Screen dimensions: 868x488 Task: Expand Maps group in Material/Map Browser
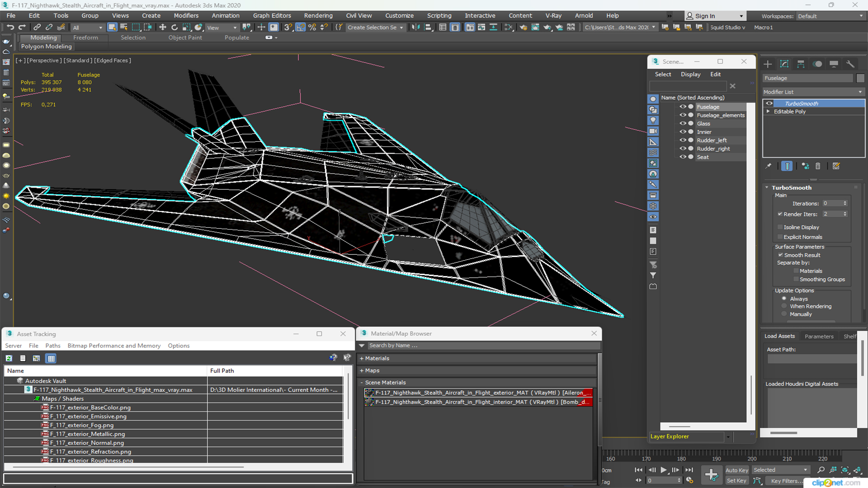click(362, 371)
